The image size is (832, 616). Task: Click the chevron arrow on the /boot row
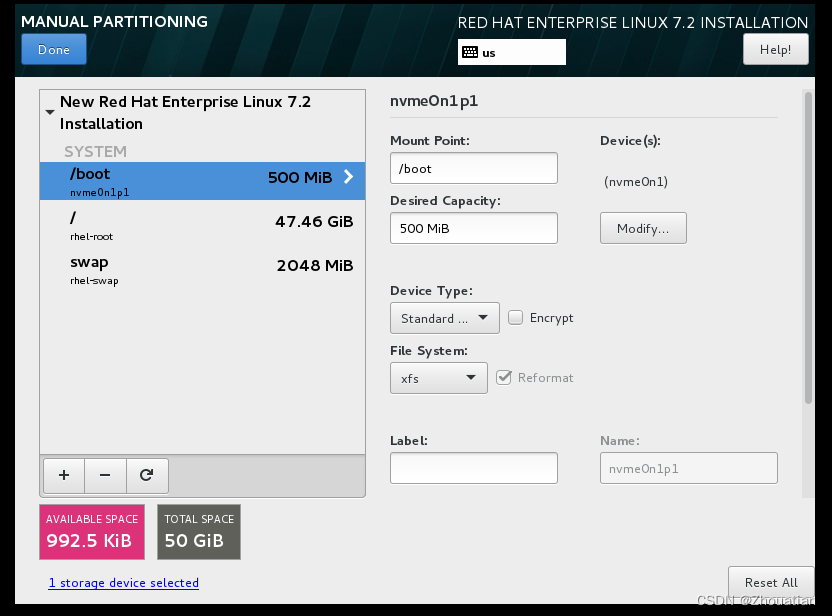(348, 177)
